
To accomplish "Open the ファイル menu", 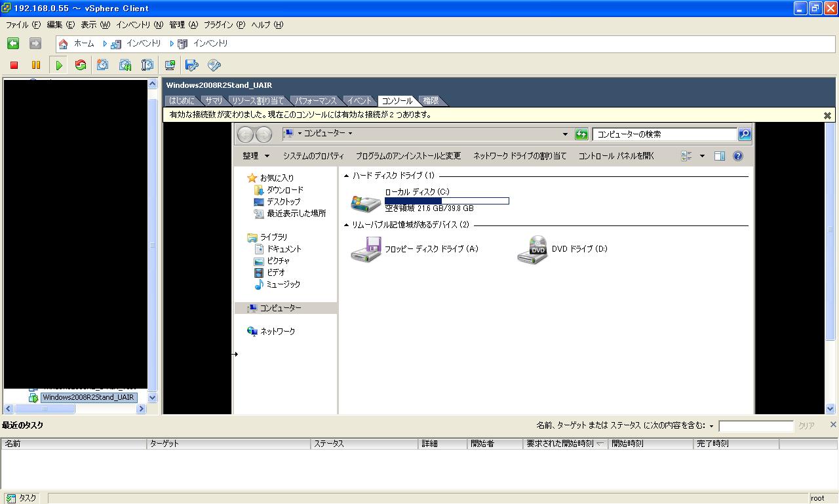I will [23, 25].
